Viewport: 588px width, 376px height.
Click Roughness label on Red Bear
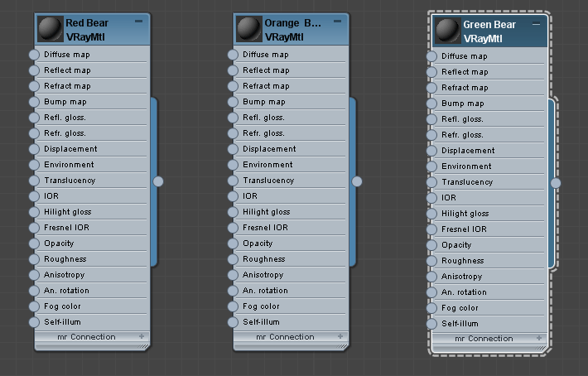click(65, 259)
